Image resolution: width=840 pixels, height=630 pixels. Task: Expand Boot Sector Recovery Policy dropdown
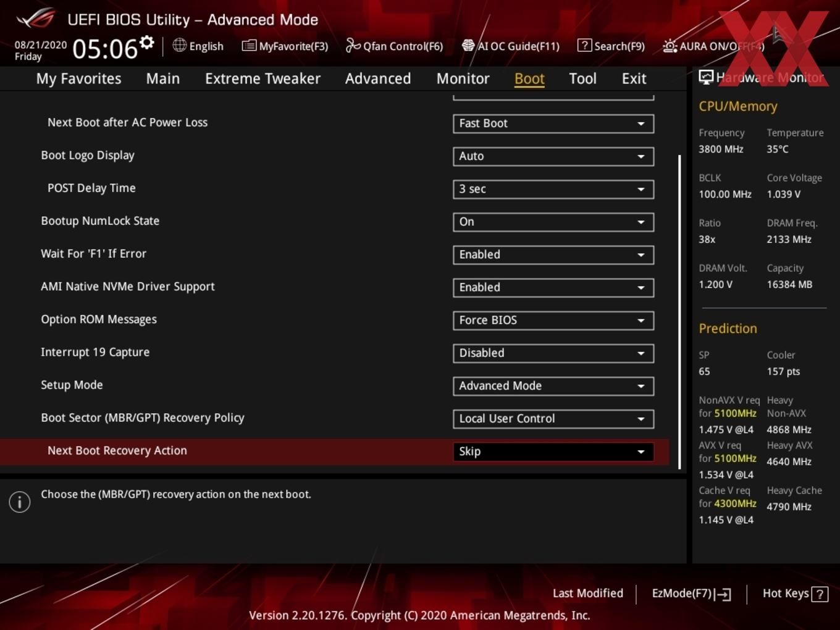pos(553,418)
